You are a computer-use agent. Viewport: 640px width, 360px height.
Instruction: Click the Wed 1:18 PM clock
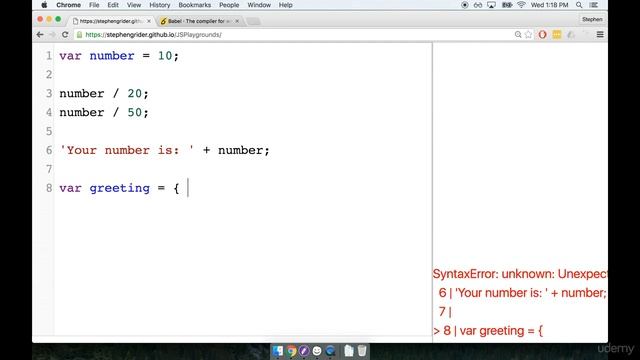(x=549, y=5)
